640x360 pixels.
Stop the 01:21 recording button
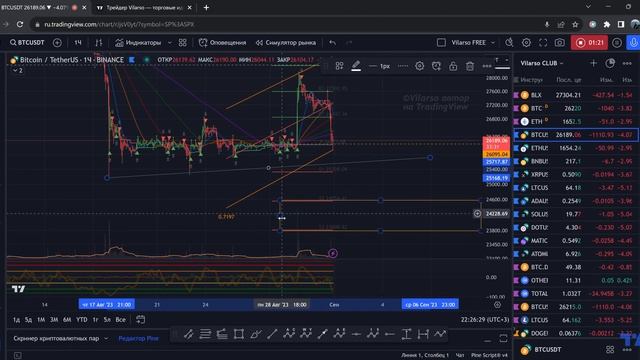589,42
